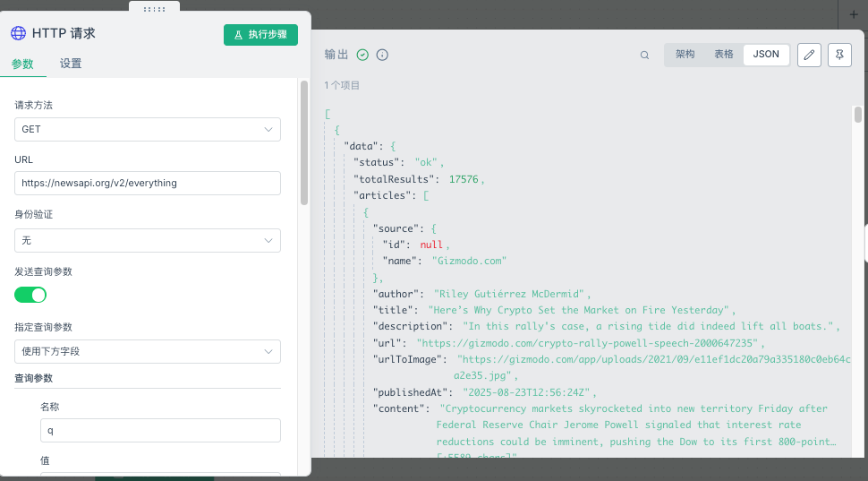Switch output view to 架构
This screenshot has width=868, height=481.
click(685, 55)
